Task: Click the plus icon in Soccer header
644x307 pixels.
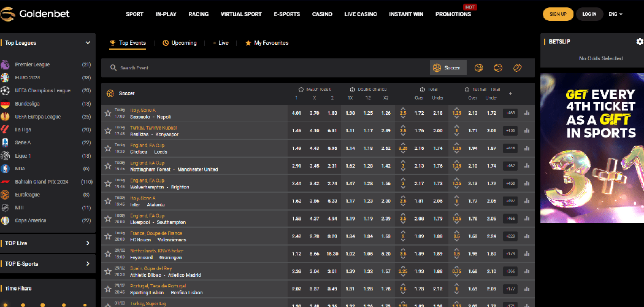Action: click(510, 93)
